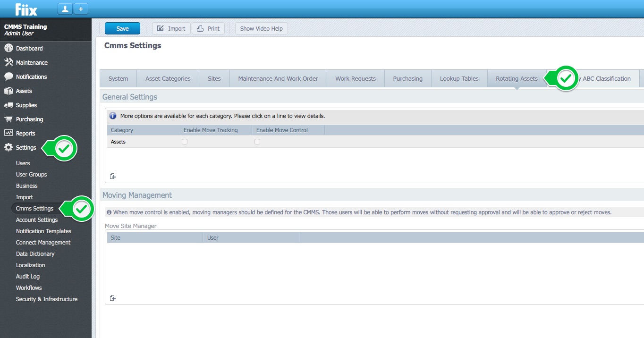
Task: Click the Notifications speech bubble icon
Action: click(8, 76)
